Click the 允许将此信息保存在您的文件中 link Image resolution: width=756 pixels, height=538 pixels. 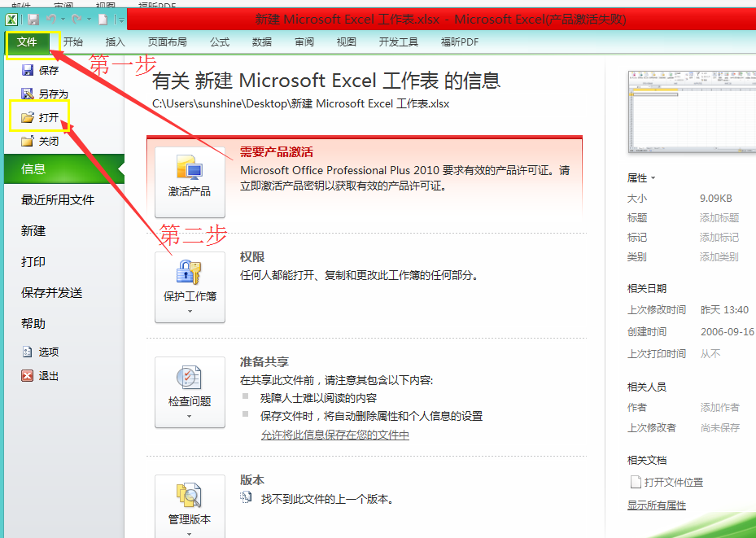pos(335,435)
